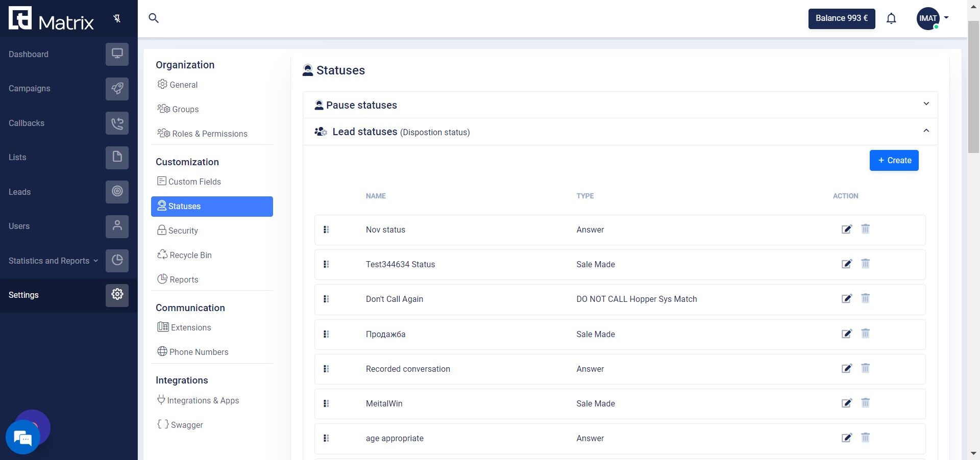The image size is (980, 460).
Task: Open the user account dropdown
Action: [x=933, y=18]
